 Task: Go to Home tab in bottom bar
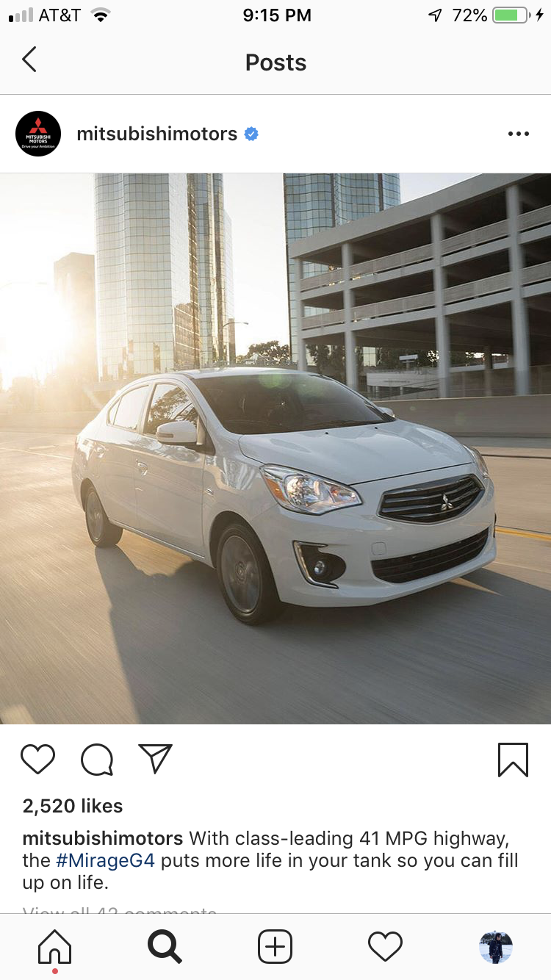click(55, 947)
